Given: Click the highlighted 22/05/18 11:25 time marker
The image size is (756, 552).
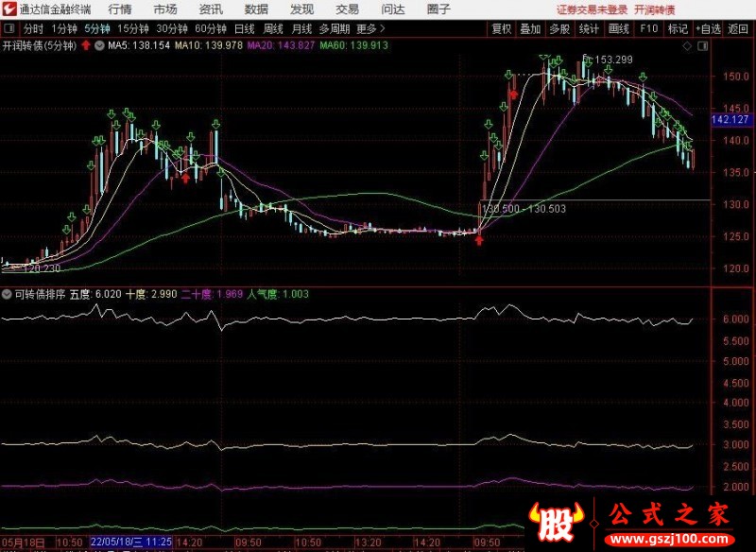Looking at the screenshot, I should [x=131, y=543].
